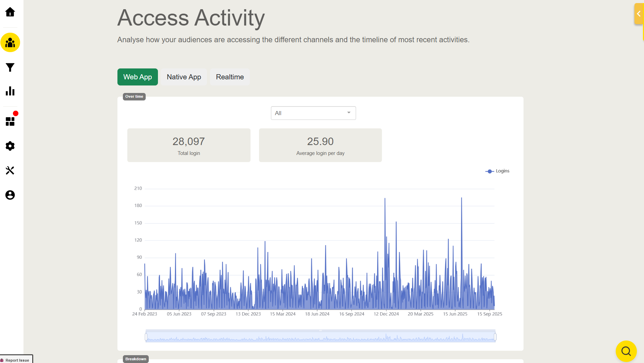Viewport: 644px width, 363px height.
Task: Click the 15 Mar 2024 axis label
Action: coord(283,314)
